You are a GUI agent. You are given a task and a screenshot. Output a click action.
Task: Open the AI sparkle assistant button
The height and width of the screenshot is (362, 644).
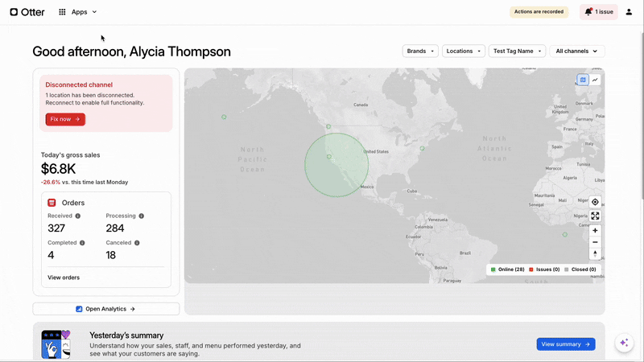coord(624,343)
